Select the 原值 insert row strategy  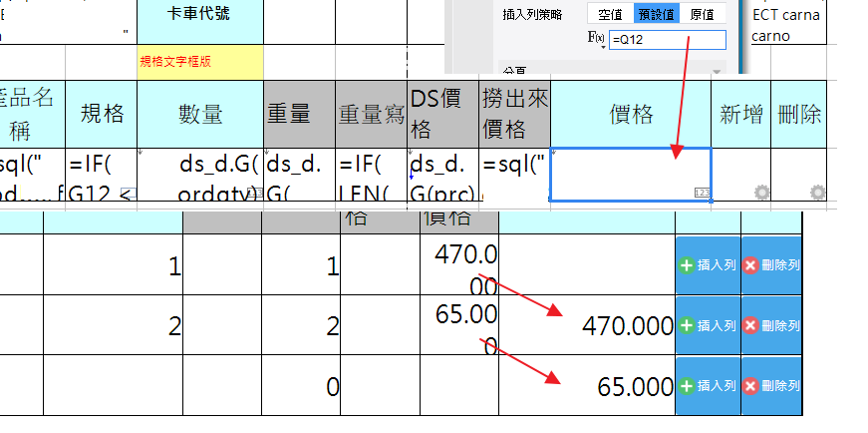703,14
